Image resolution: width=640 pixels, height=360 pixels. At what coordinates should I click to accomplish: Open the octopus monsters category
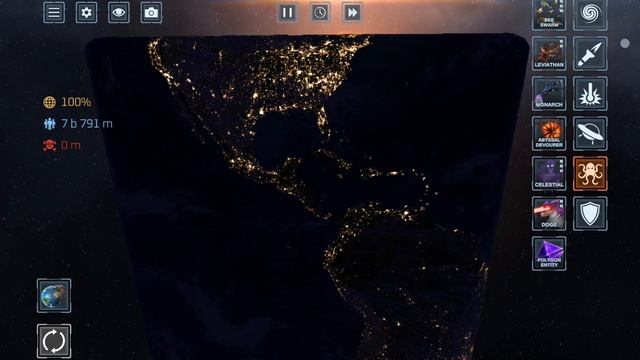point(590,173)
